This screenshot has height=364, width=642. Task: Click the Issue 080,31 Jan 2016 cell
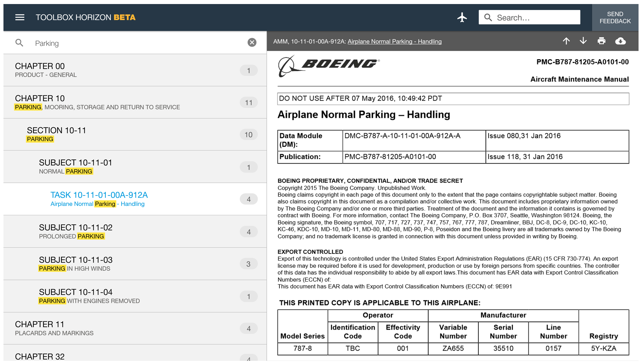pos(557,140)
